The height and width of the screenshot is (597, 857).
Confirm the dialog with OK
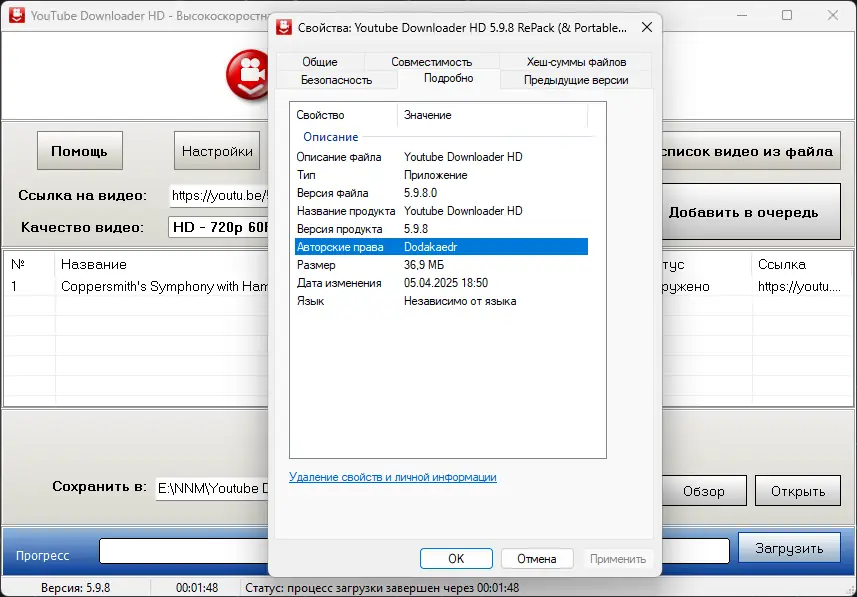click(x=456, y=559)
